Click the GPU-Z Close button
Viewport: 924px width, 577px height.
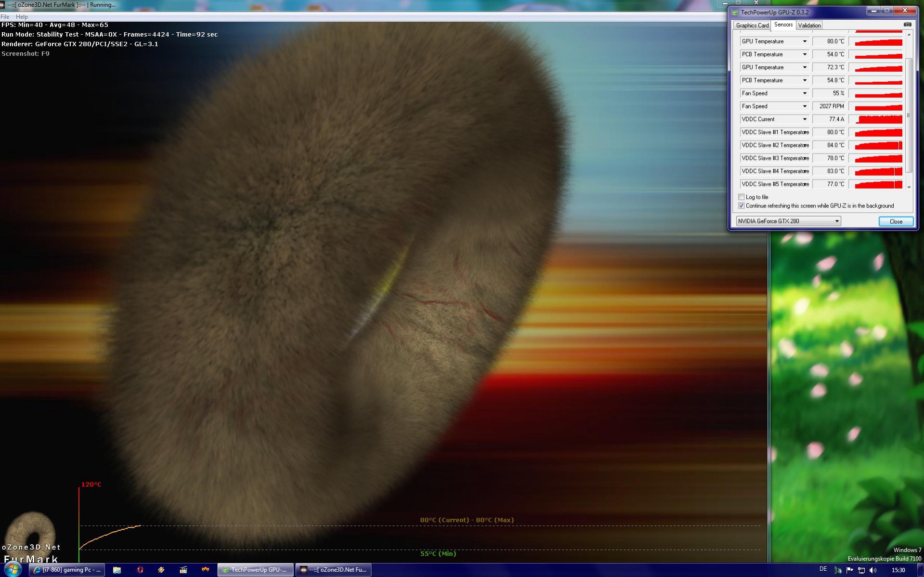coord(896,221)
